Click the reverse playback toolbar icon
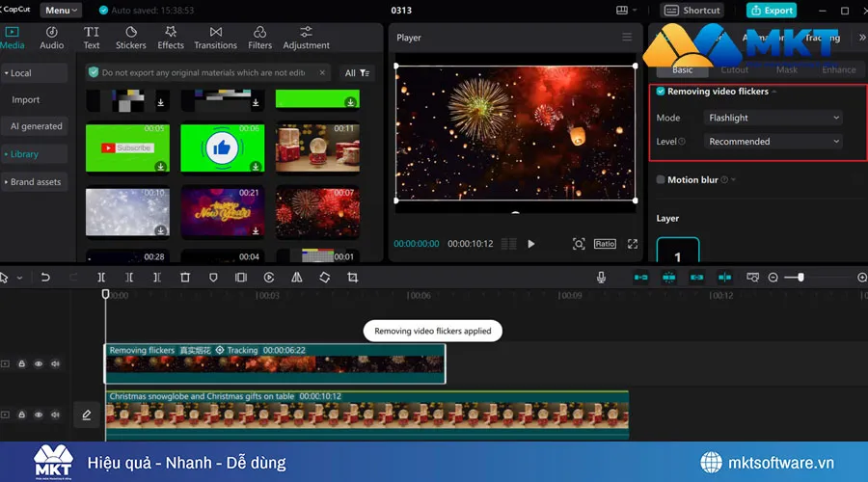This screenshot has width=868, height=482. coord(269,278)
